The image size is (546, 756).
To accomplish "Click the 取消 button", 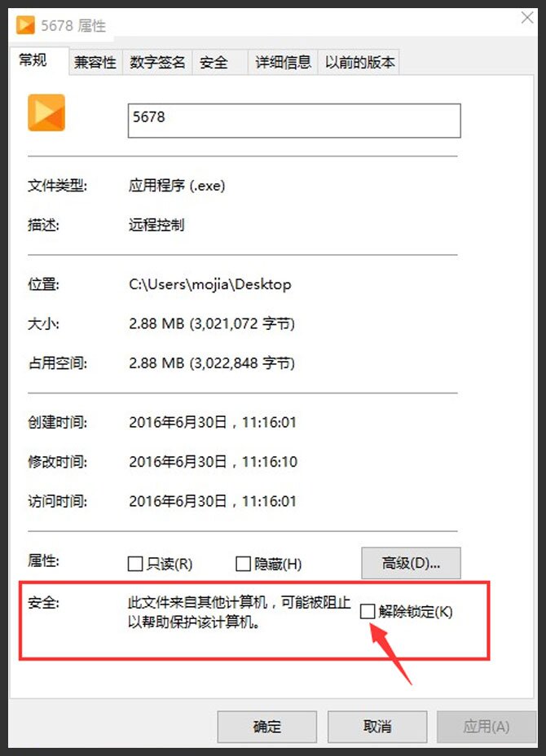I will tap(377, 727).
